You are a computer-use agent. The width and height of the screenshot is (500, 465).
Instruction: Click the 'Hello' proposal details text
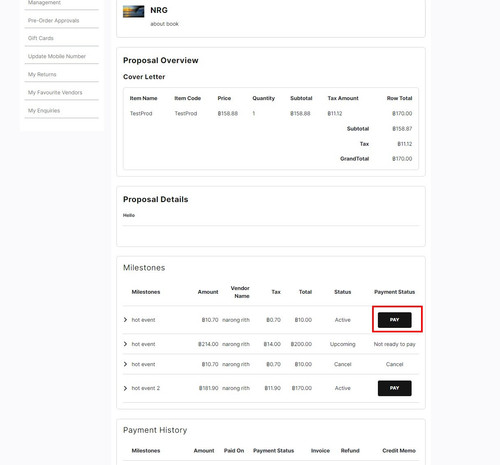129,215
